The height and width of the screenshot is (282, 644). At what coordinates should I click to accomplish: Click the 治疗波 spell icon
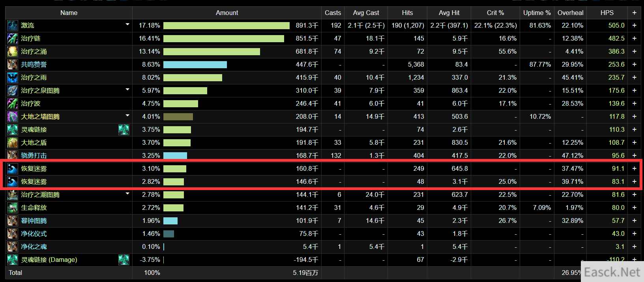tap(13, 104)
